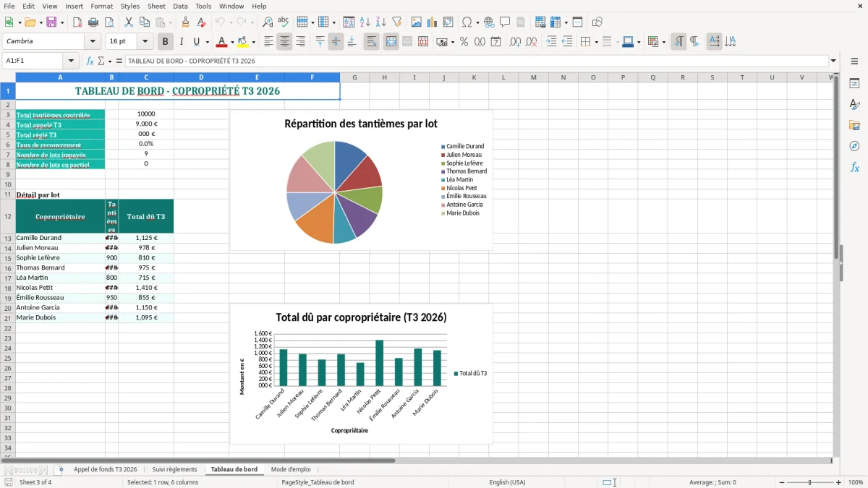Sort ascending with A-Z icon
This screenshot has width=868, height=488.
(365, 22)
